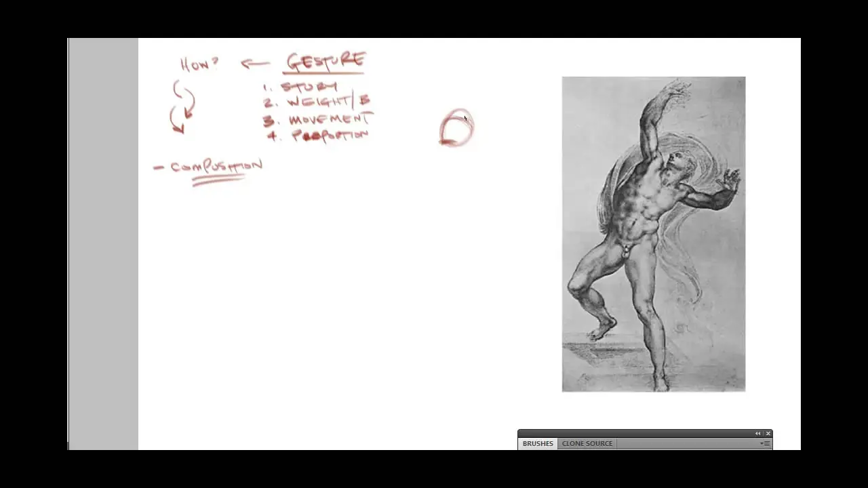The width and height of the screenshot is (868, 488).
Task: Click the Michelangelo figure drawing image
Action: [654, 234]
